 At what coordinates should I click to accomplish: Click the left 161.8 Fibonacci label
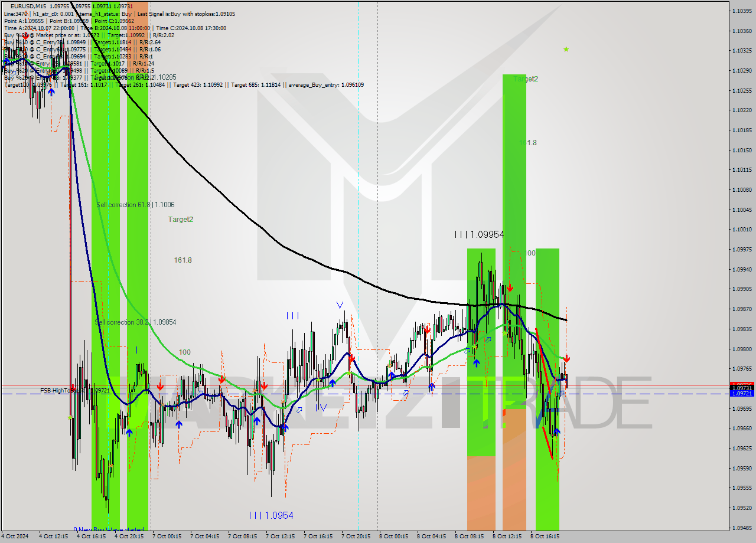click(183, 260)
